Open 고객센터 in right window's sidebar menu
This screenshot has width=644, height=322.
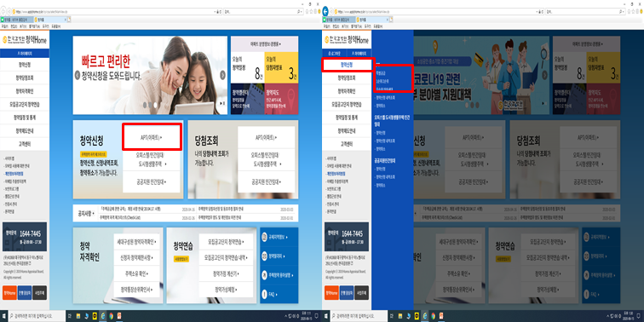(x=347, y=144)
